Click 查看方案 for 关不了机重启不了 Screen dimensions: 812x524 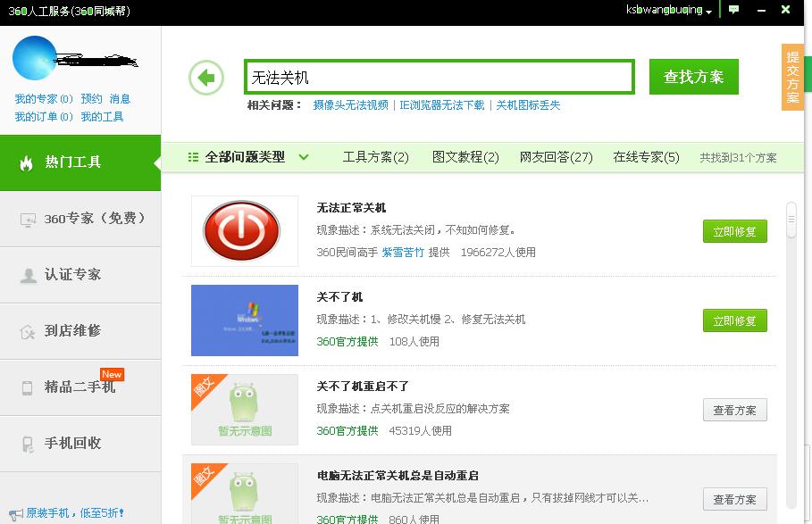tap(735, 411)
